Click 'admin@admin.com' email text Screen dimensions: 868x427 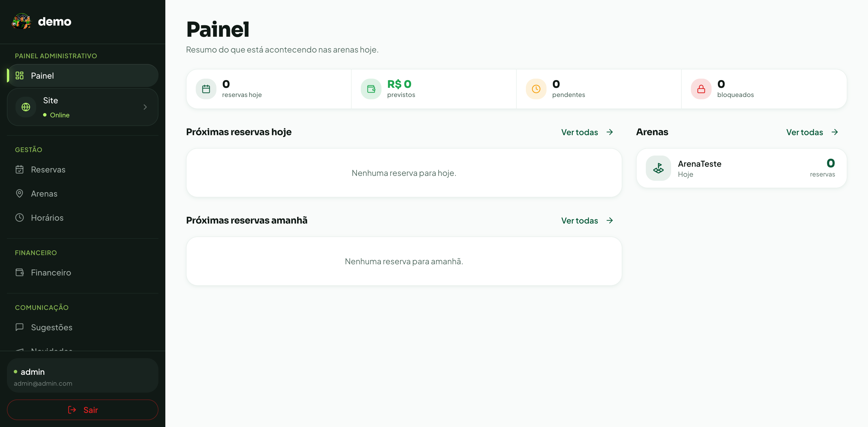click(x=43, y=383)
